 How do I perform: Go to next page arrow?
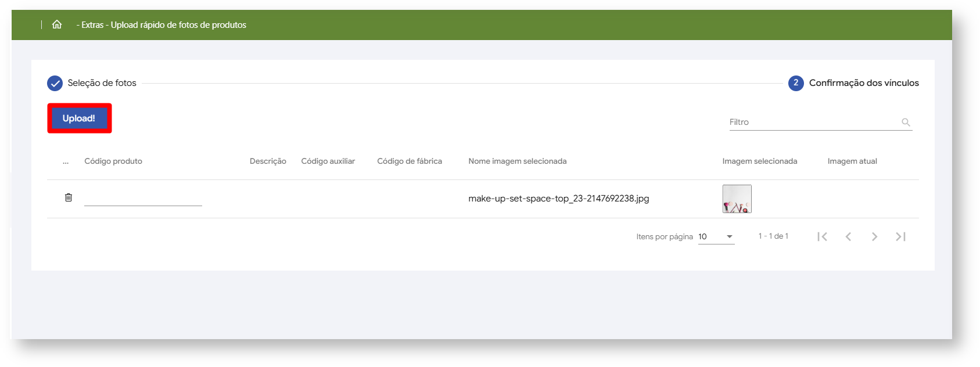(874, 236)
